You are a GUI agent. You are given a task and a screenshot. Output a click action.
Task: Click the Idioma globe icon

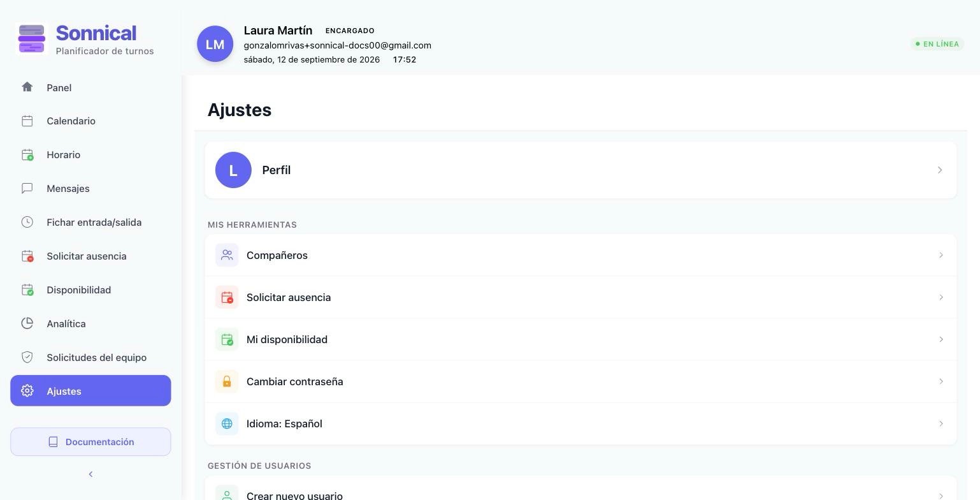[227, 423]
